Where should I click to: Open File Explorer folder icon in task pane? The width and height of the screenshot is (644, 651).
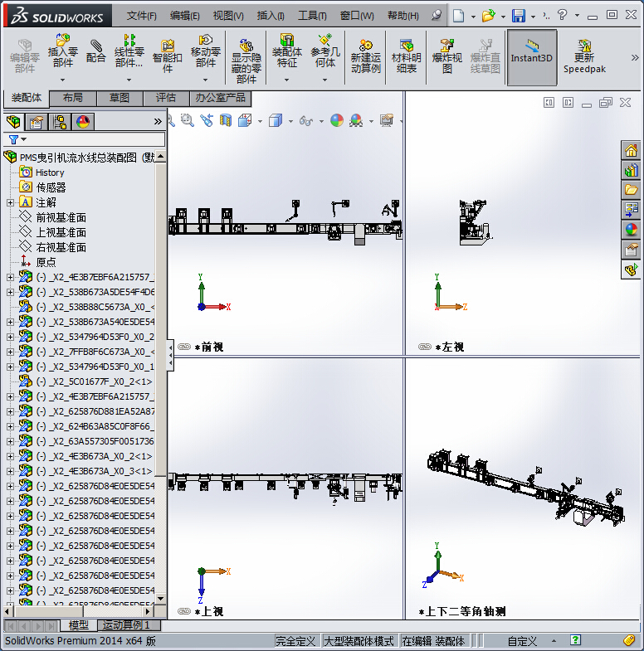tap(631, 190)
